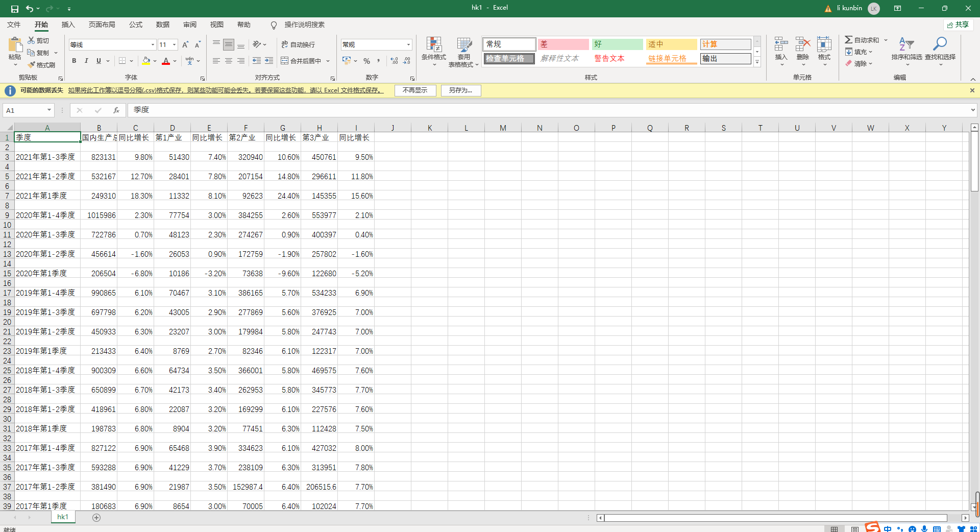Expand the Name Box dropdown
The height and width of the screenshot is (532, 980).
point(49,110)
